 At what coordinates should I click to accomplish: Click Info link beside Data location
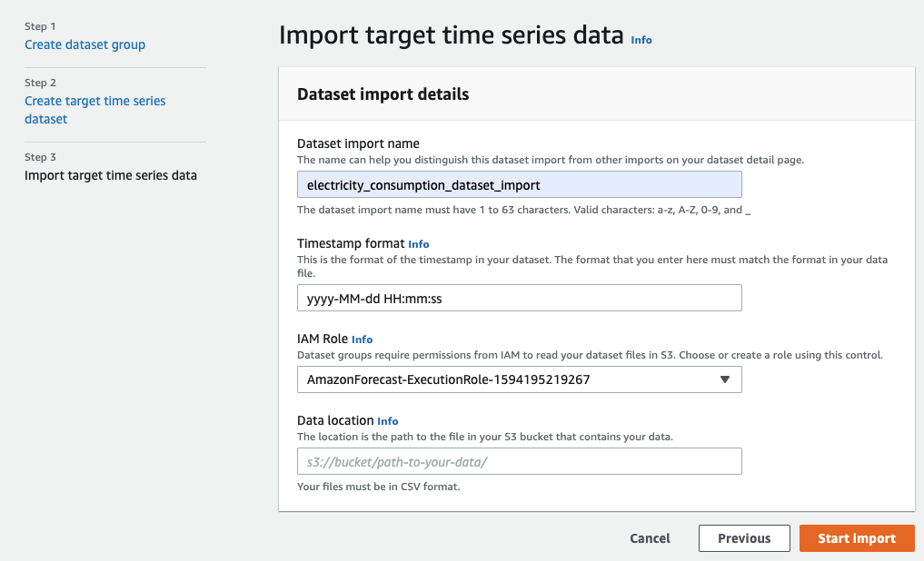[x=388, y=421]
